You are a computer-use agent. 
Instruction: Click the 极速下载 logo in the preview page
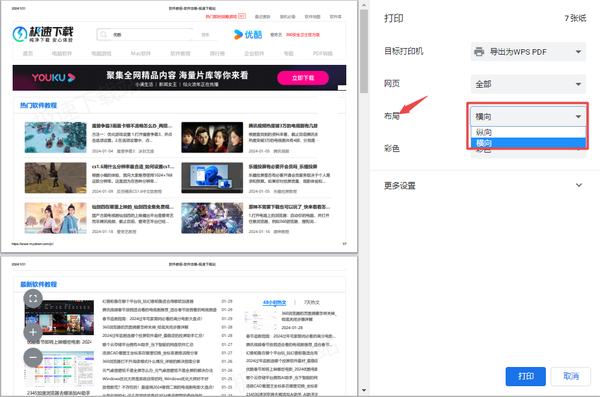coord(43,34)
